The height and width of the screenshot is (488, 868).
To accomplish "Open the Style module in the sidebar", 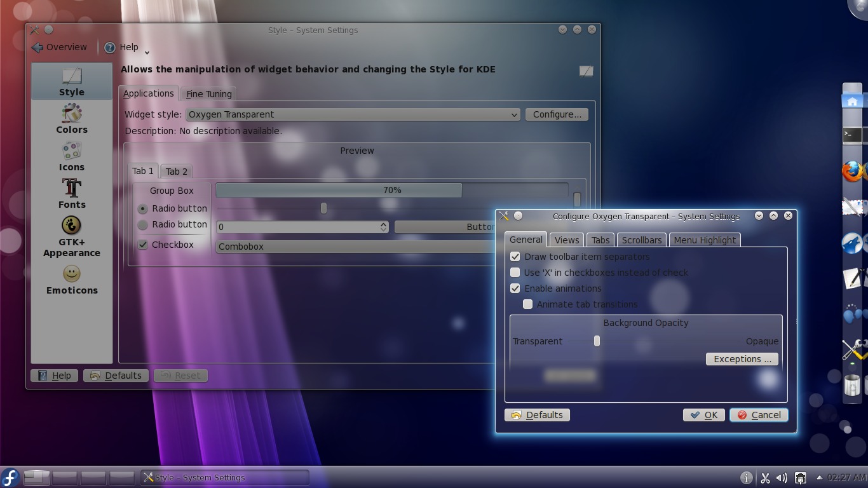I will pyautogui.click(x=71, y=81).
